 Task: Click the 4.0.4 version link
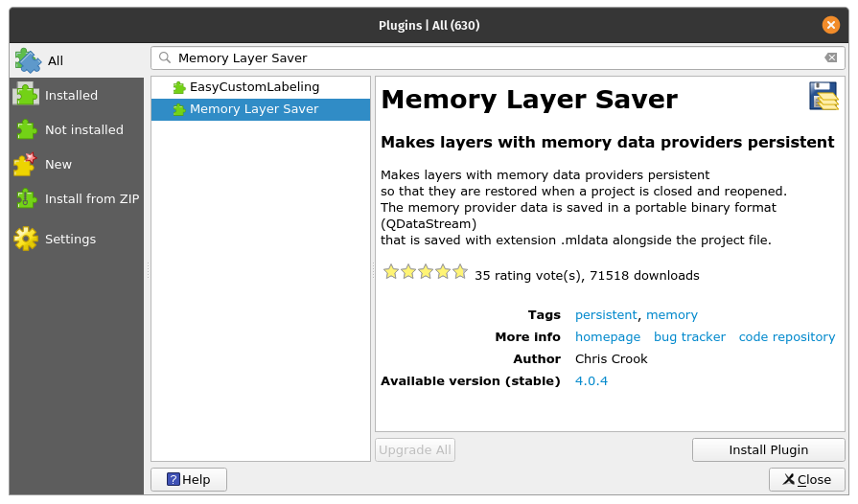tap(591, 381)
